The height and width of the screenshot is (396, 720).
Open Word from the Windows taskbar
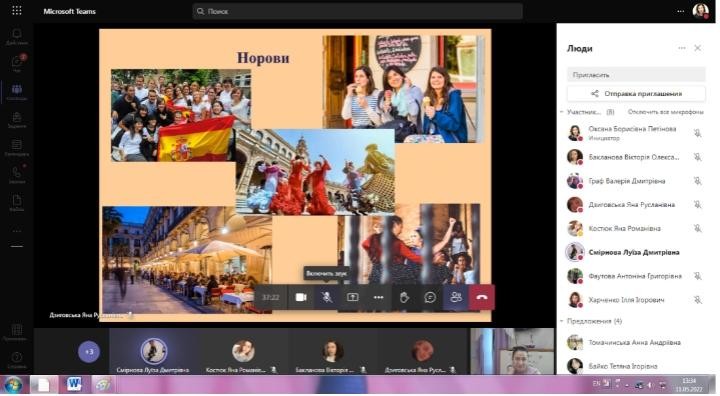(74, 384)
